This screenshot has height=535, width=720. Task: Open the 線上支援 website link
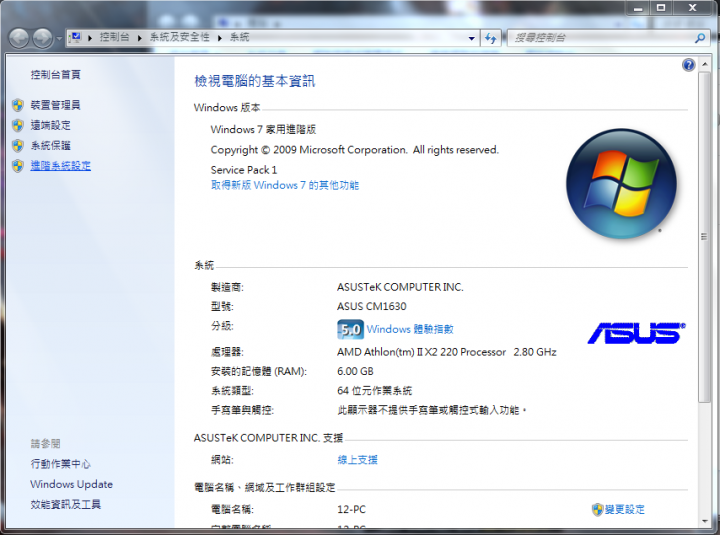pos(357,460)
